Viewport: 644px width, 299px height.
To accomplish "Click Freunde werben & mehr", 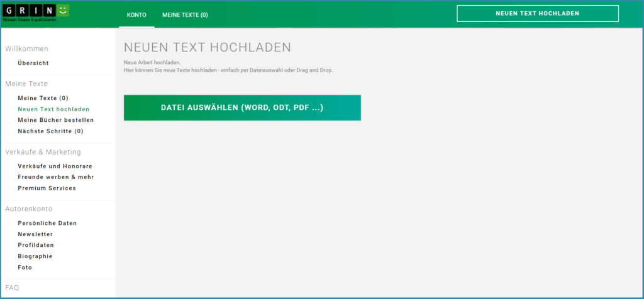I will tap(56, 177).
